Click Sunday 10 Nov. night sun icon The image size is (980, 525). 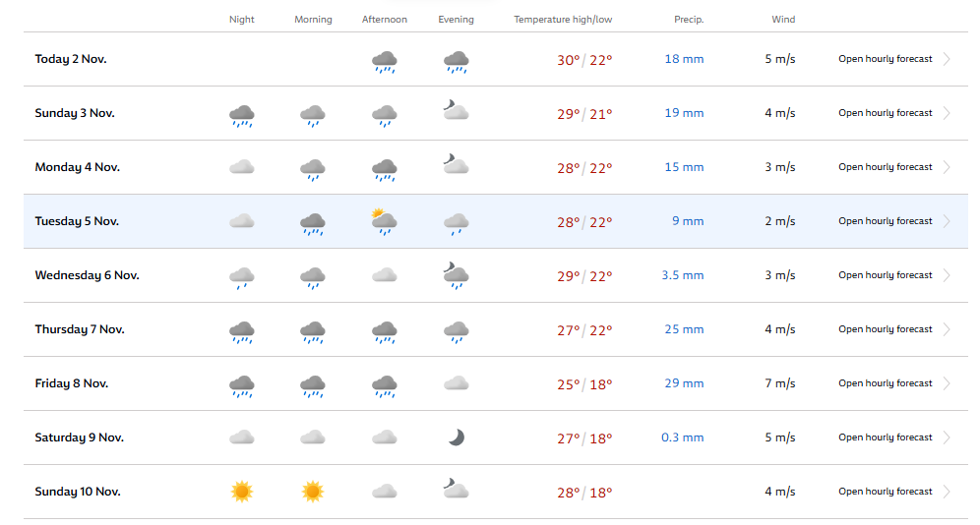pyautogui.click(x=242, y=492)
